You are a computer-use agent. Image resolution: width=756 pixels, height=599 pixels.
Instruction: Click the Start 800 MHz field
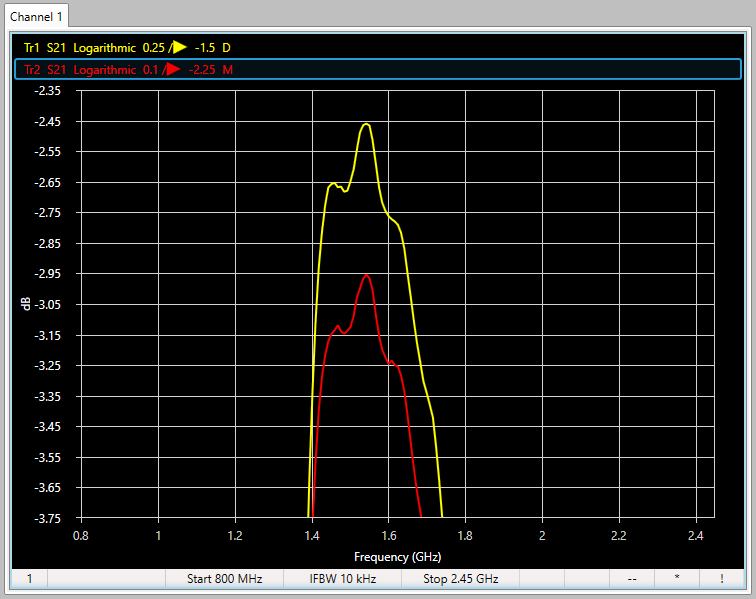(224, 578)
